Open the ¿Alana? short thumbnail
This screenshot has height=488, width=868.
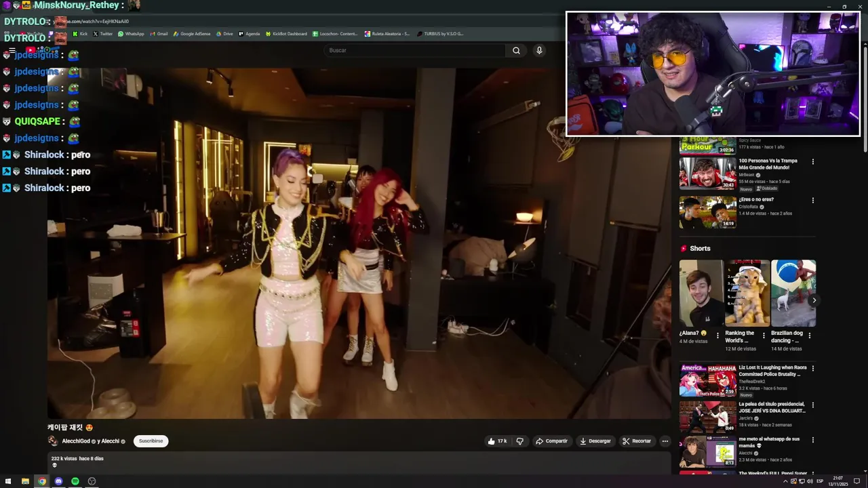701,293
